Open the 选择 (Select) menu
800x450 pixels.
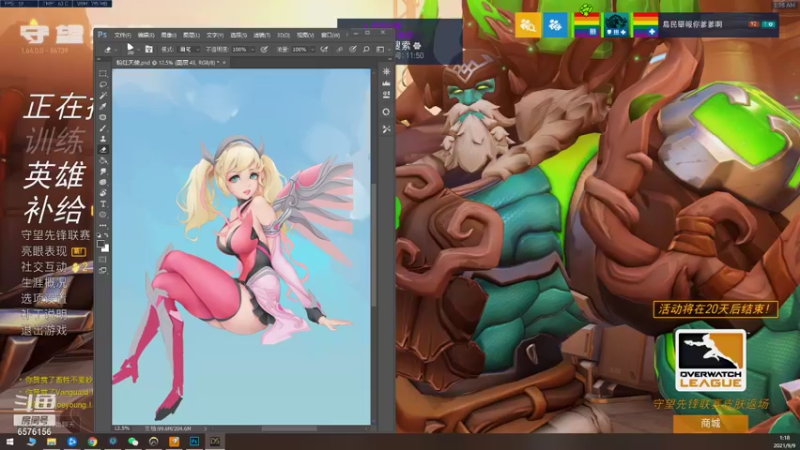[238, 35]
